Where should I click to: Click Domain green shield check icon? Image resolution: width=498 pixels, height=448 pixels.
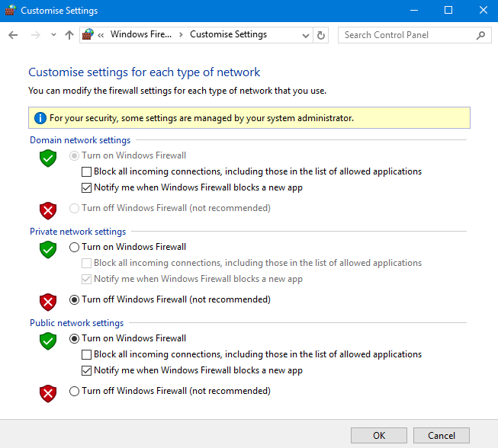pos(48,158)
